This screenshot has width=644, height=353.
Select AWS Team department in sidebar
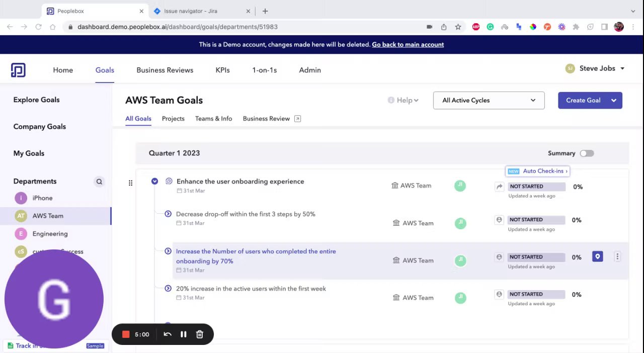(55, 216)
